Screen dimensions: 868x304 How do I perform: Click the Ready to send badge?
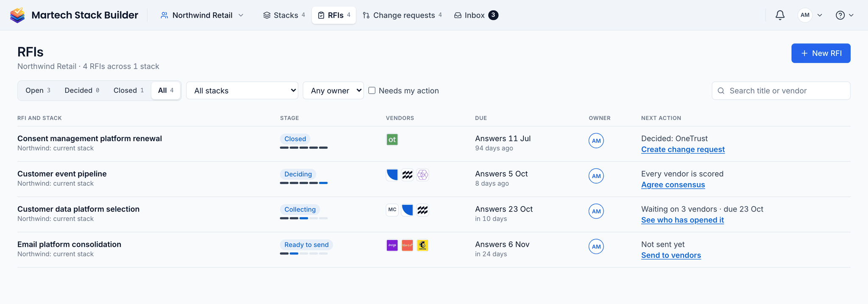[x=306, y=244]
